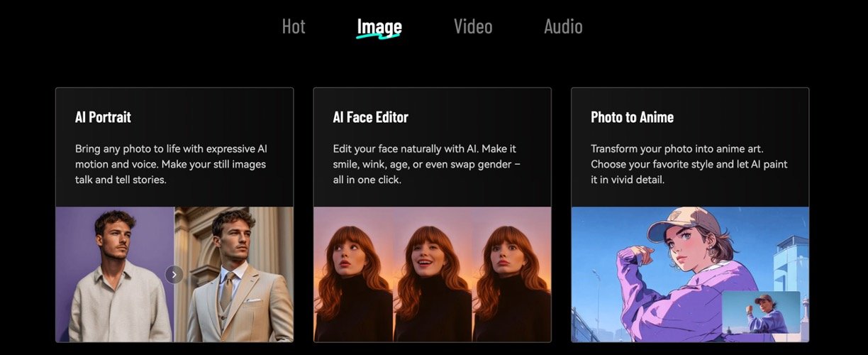The height and width of the screenshot is (355, 868).
Task: Click the small original photo inset on anime card
Action: coord(760,312)
